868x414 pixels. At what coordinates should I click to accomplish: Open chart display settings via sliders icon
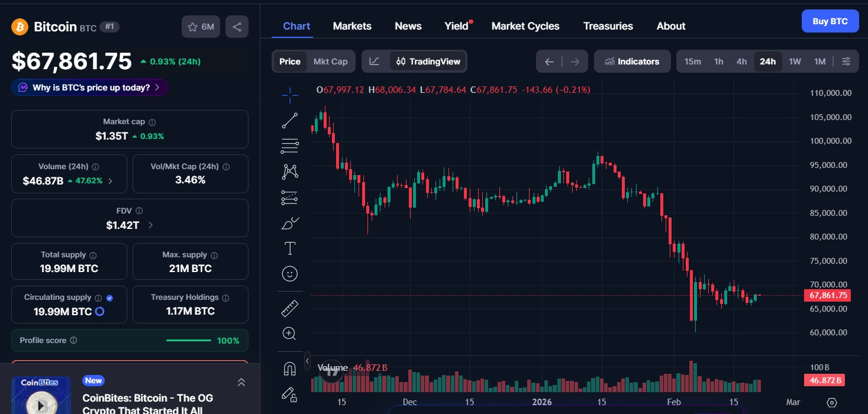[846, 61]
